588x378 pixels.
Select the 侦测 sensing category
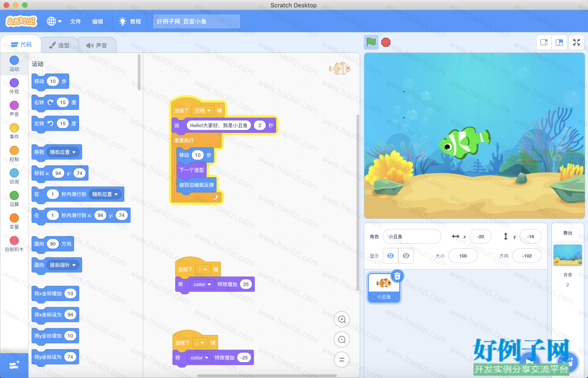coord(14,177)
